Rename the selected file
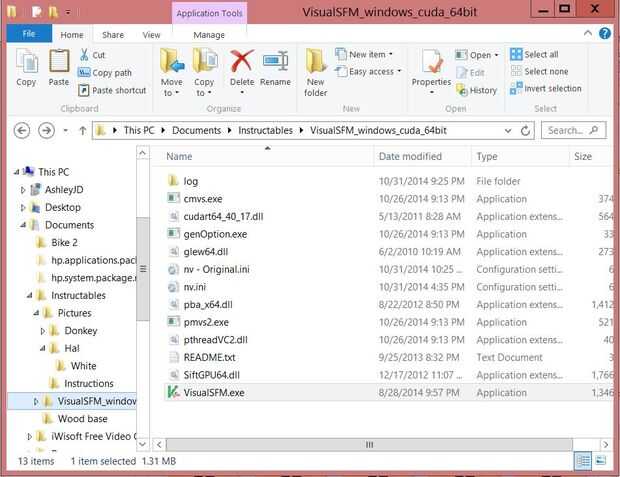Screen dimensions: 620x477 pos(275,67)
